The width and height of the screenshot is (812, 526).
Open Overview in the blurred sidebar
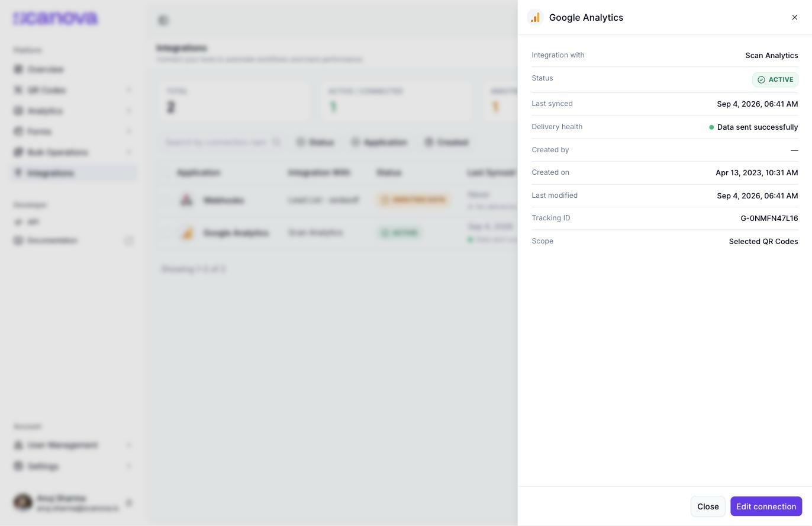(73, 69)
